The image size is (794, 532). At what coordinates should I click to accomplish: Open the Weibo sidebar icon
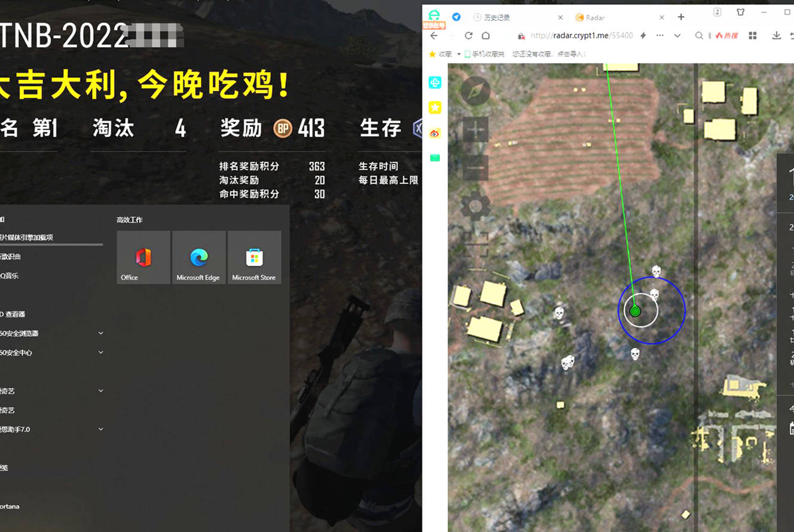[435, 133]
